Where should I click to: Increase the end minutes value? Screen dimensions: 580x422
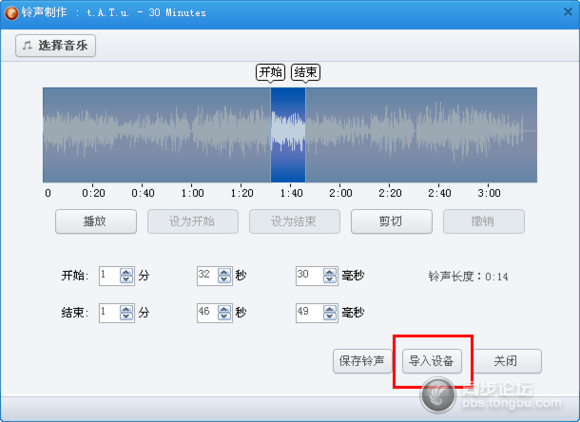pyautogui.click(x=126, y=309)
